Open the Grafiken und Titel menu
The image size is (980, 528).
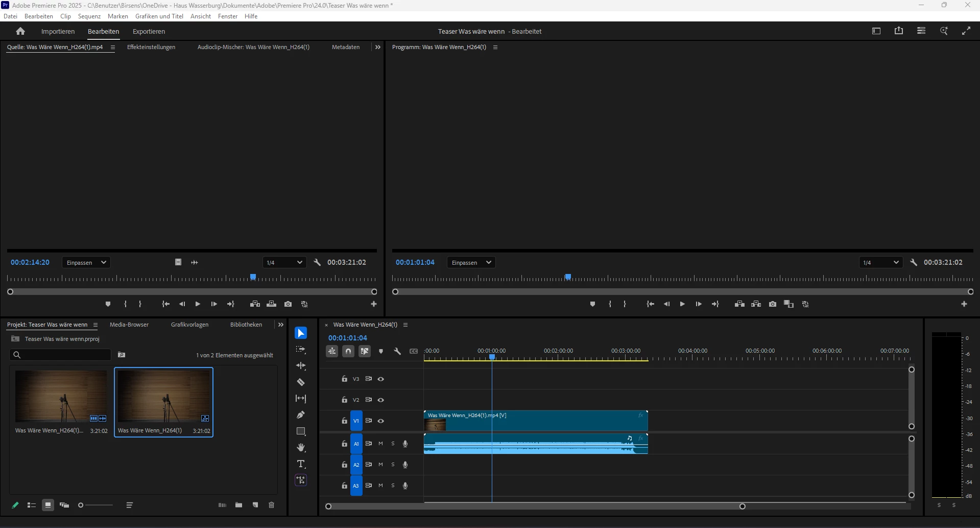tap(159, 16)
